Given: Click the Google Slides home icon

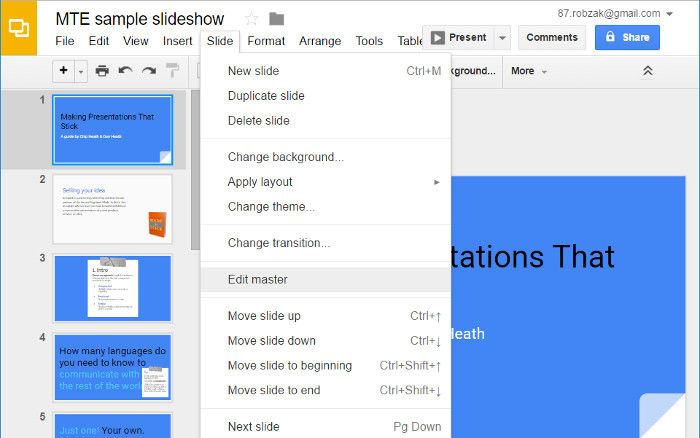Looking at the screenshot, I should coord(19,28).
